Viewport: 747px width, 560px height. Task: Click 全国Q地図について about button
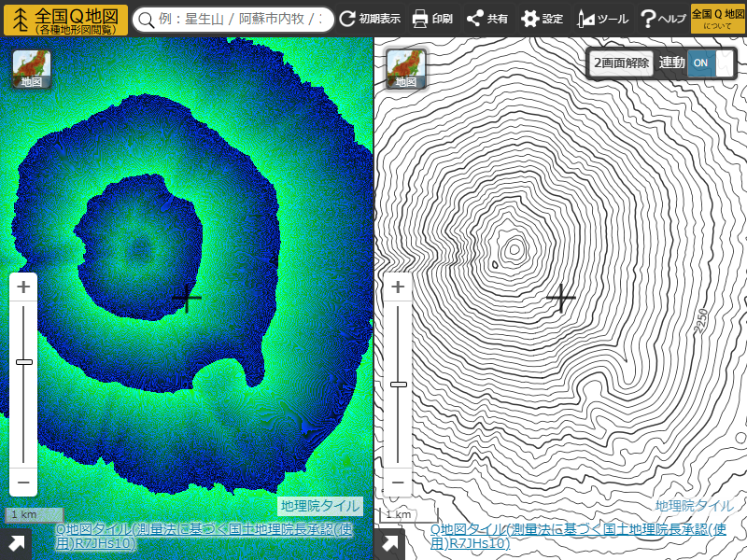point(712,19)
